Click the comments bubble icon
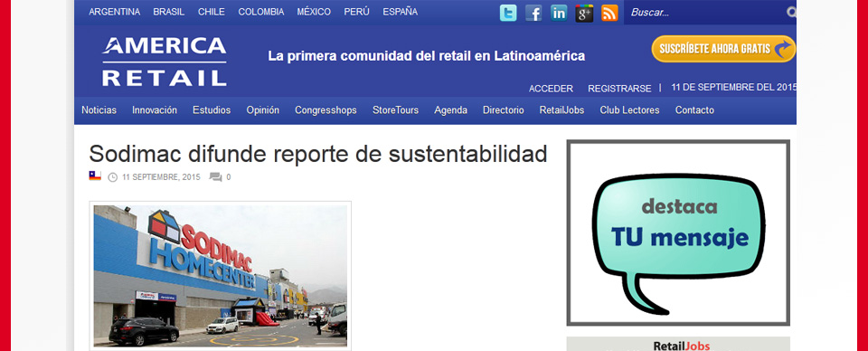 215,177
